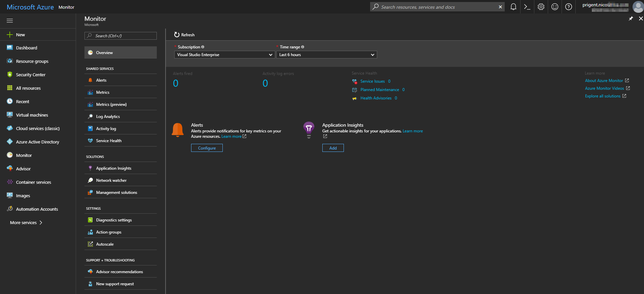Click the Add Application Insights button
The height and width of the screenshot is (294, 644).
click(x=333, y=148)
